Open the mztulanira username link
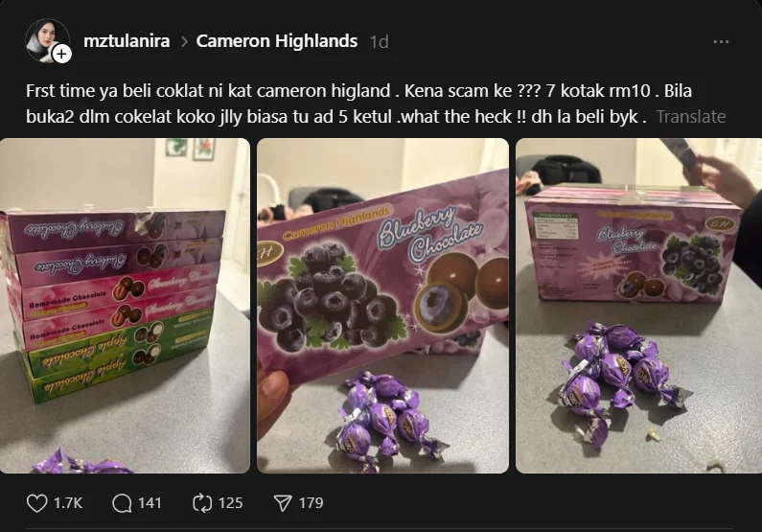The height and width of the screenshot is (532, 762). pos(127,41)
